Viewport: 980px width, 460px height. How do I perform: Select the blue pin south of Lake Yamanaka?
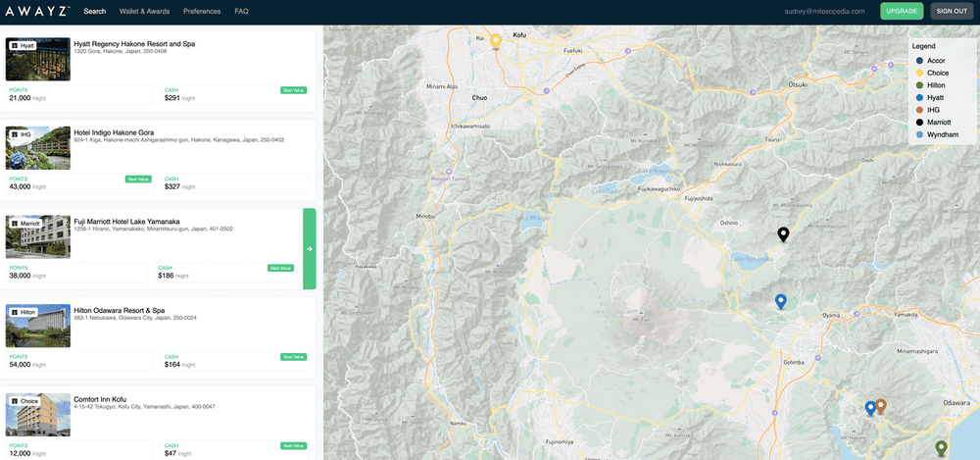click(780, 301)
